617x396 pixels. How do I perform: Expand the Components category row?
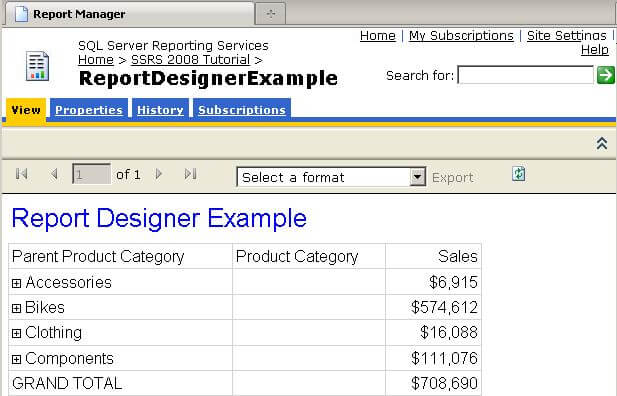click(x=17, y=359)
